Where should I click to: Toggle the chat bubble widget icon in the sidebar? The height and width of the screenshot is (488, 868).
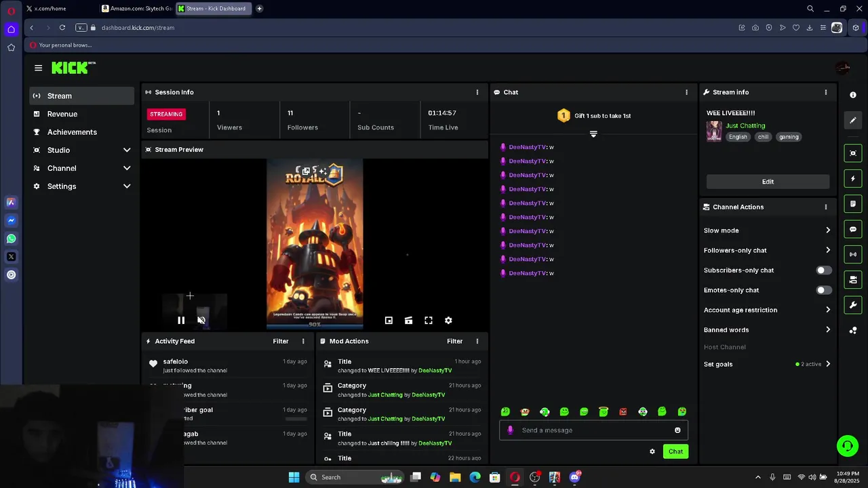coord(853,229)
